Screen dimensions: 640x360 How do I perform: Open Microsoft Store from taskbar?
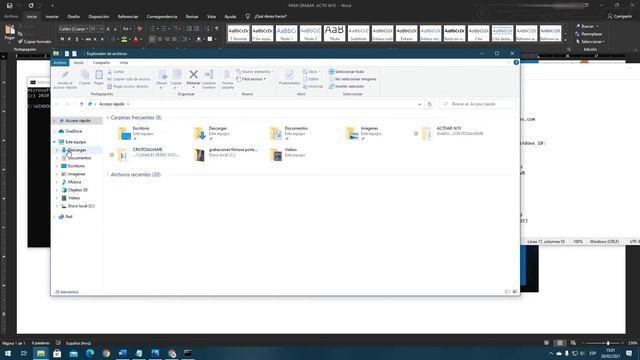(x=57, y=353)
